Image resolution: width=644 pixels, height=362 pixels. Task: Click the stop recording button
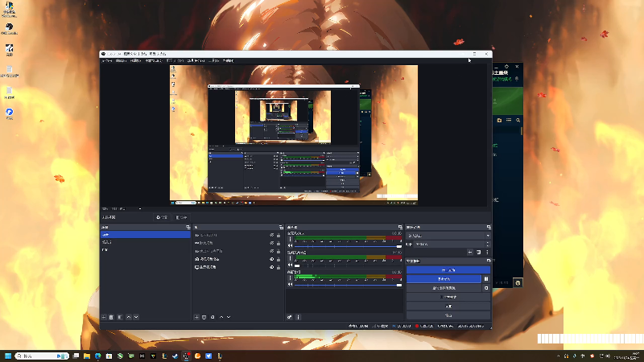(444, 279)
